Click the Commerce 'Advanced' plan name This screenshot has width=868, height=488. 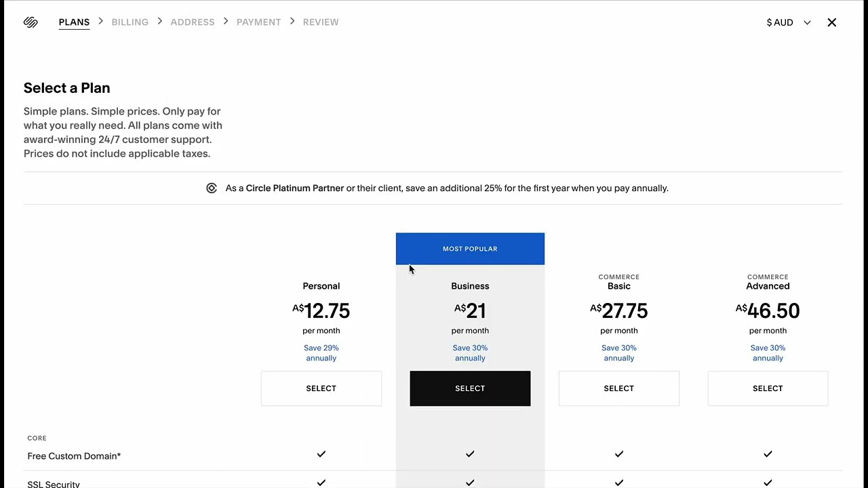[x=768, y=286]
